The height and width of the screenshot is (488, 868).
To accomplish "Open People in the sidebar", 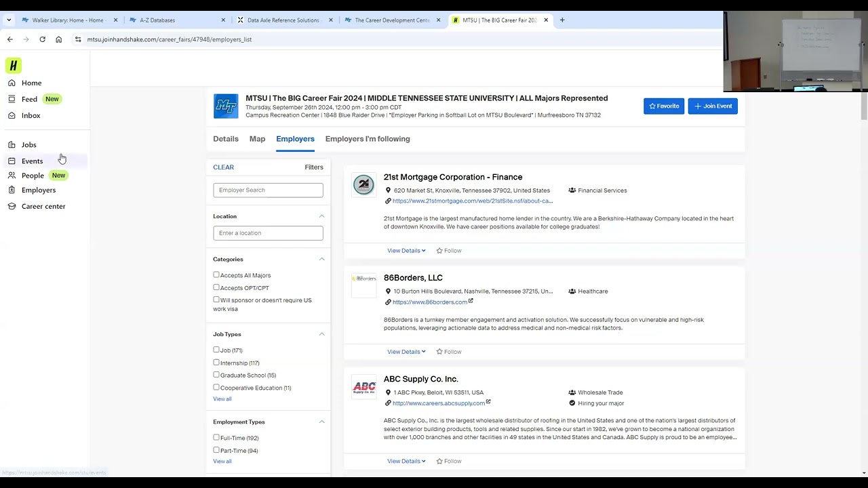I will (33, 176).
